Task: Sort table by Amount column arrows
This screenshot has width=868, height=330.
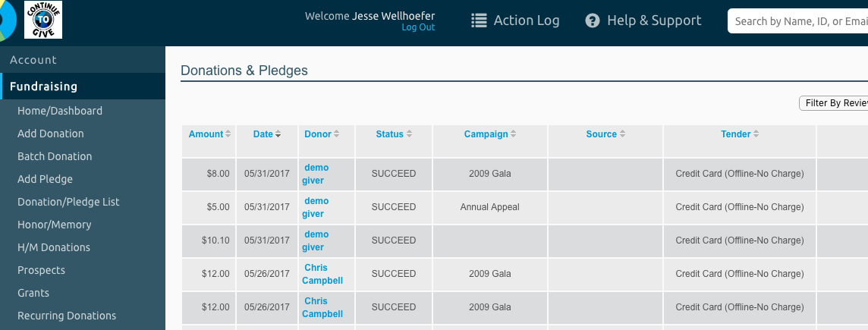Action: click(228, 134)
